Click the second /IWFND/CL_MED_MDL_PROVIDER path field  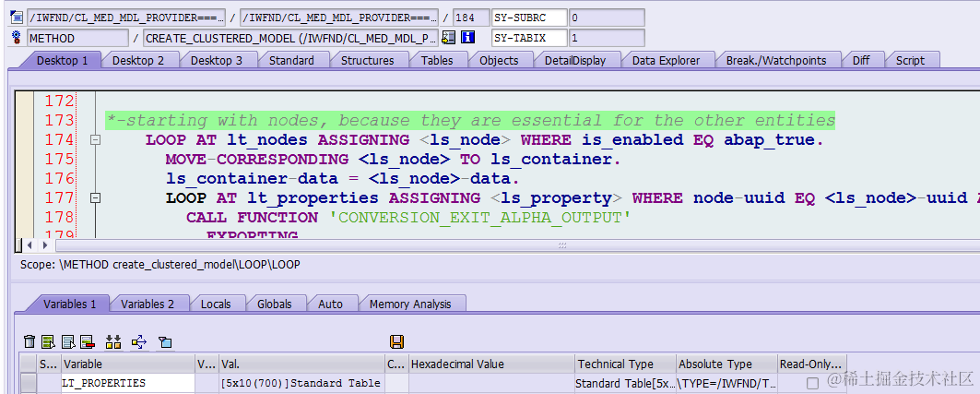coord(339,18)
